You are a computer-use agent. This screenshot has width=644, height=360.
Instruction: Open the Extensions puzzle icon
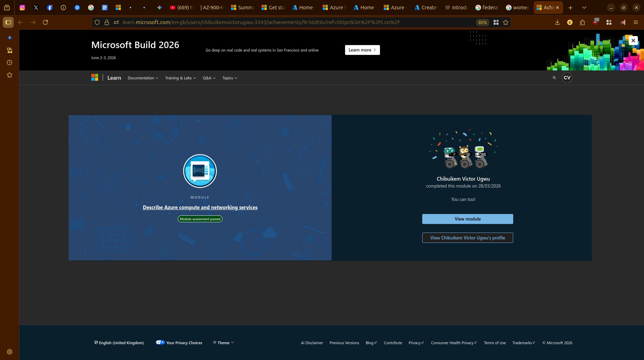(x=583, y=22)
